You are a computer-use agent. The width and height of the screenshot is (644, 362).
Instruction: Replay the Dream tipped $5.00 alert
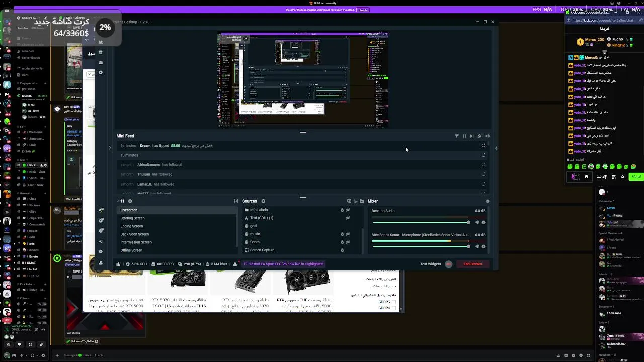click(x=484, y=146)
